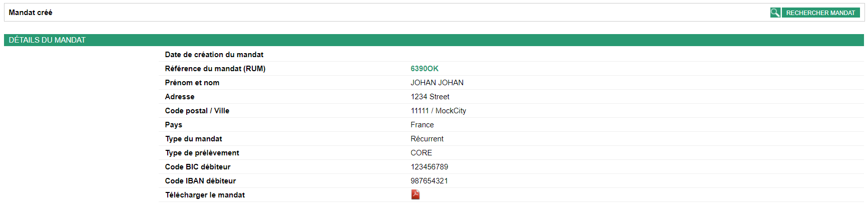This screenshot has width=868, height=208.
Task: Download the mandate via the PDF icon
Action: coord(415,194)
